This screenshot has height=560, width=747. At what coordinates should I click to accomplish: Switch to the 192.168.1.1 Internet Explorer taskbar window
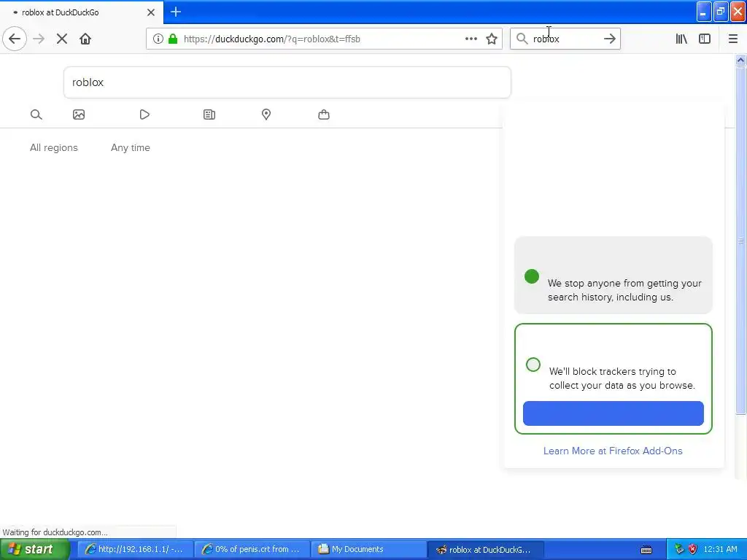134,549
